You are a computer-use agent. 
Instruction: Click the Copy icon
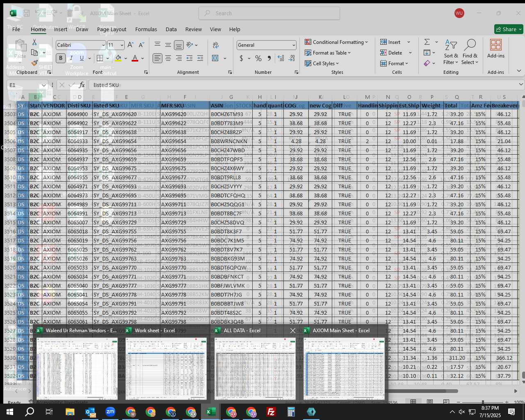[x=34, y=52]
